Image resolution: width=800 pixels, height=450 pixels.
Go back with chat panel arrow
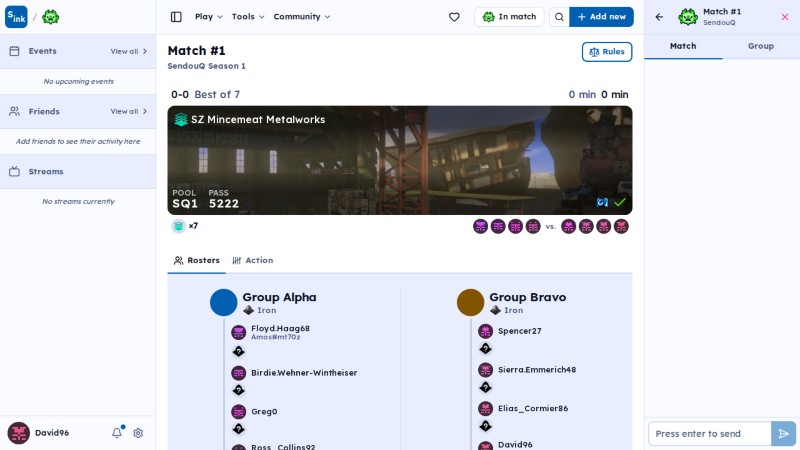tap(659, 17)
